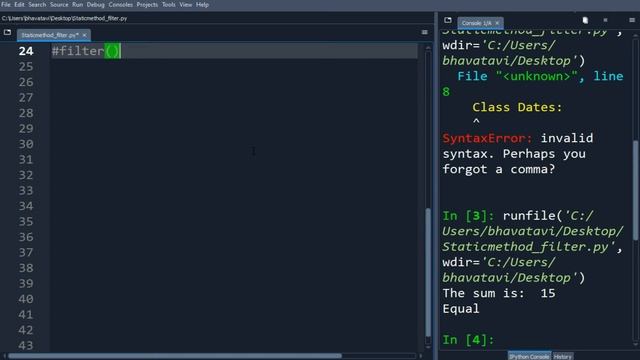The height and width of the screenshot is (360, 640).
Task: Click the console vertical scrollbar thumb
Action: coord(635,190)
